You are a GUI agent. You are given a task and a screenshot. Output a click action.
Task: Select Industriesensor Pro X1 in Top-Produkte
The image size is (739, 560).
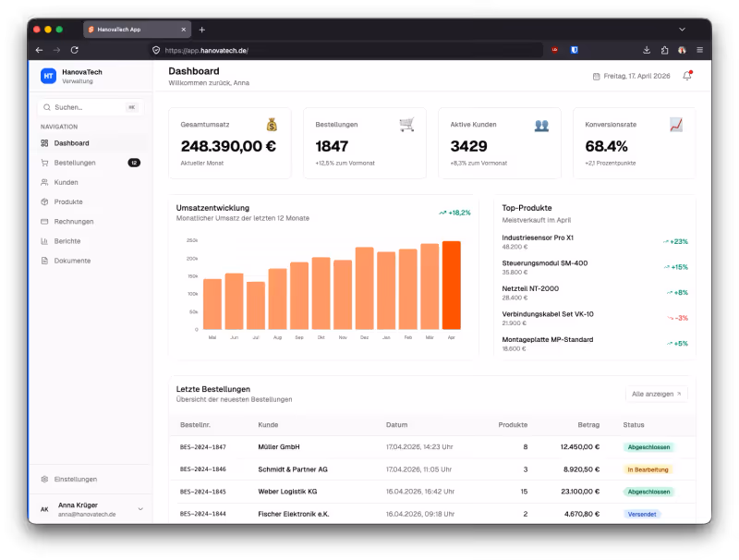click(538, 238)
